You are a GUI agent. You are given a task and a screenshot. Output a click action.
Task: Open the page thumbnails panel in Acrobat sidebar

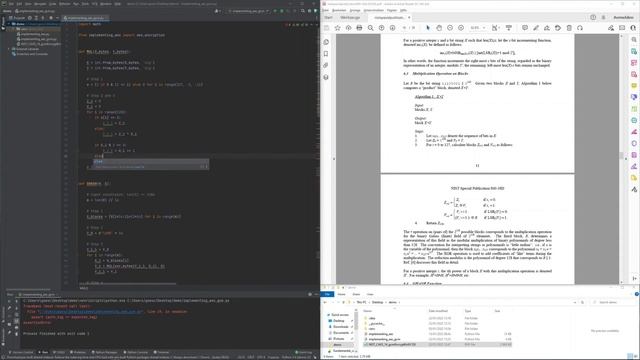click(x=326, y=42)
